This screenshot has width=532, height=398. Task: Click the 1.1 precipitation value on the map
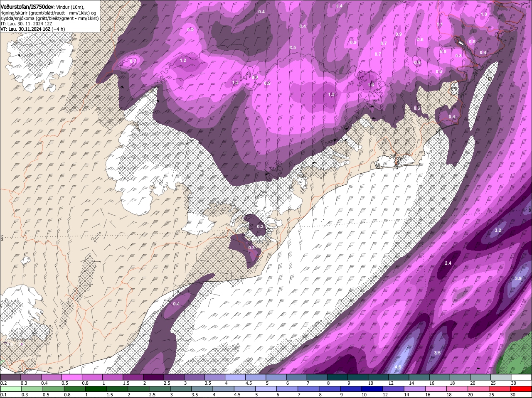click(440, 25)
